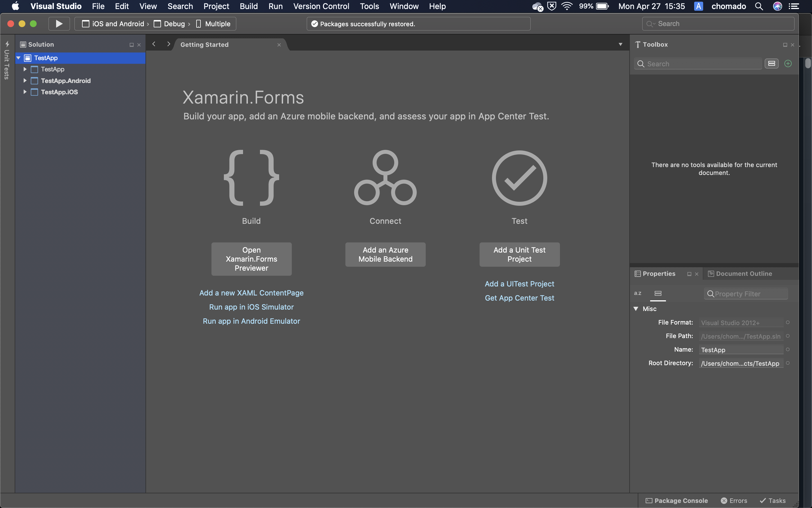Close the Toolbox pad
This screenshot has height=508, width=812.
[x=793, y=45]
